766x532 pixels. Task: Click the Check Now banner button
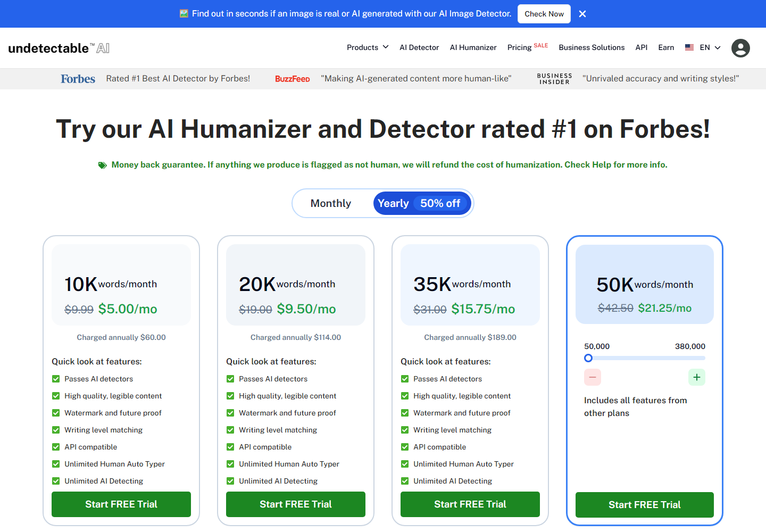click(x=544, y=14)
